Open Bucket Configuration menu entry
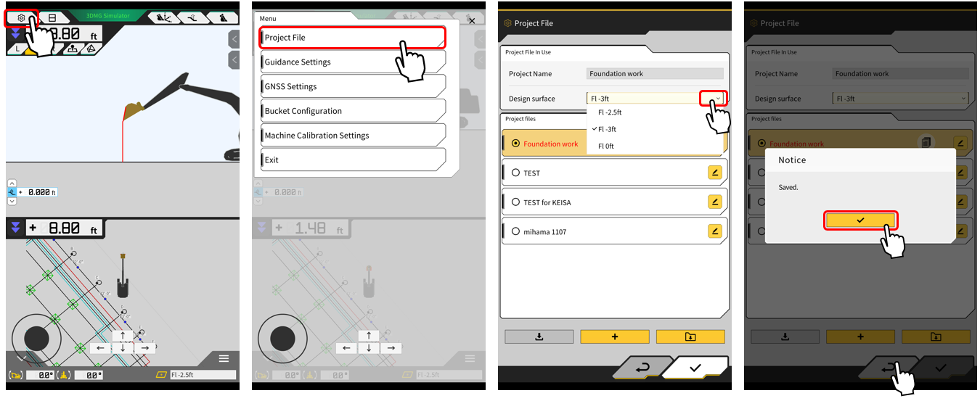 [x=352, y=111]
